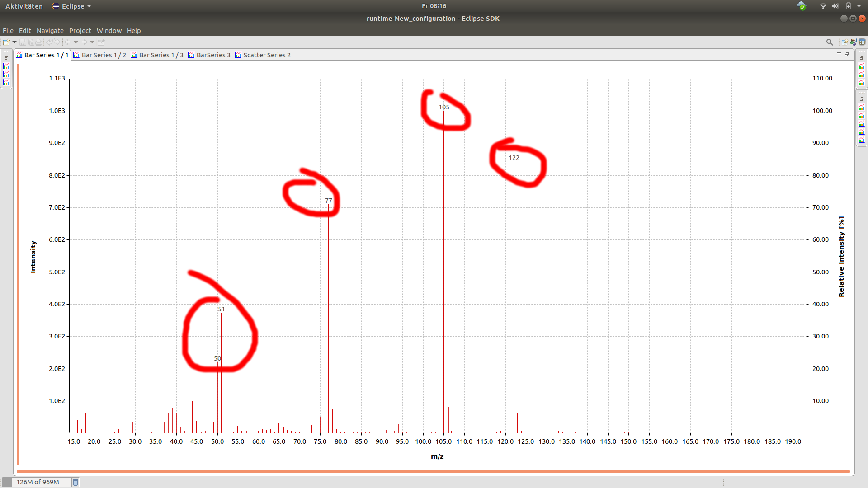Click the plug-in perspective icon top right
Image resolution: width=868 pixels, height=488 pixels.
(x=853, y=42)
